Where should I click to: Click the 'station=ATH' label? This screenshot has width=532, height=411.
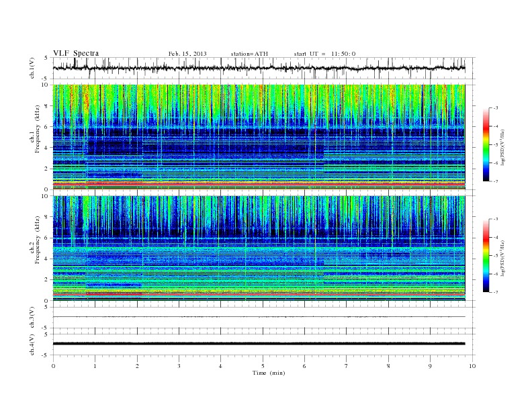(249, 54)
